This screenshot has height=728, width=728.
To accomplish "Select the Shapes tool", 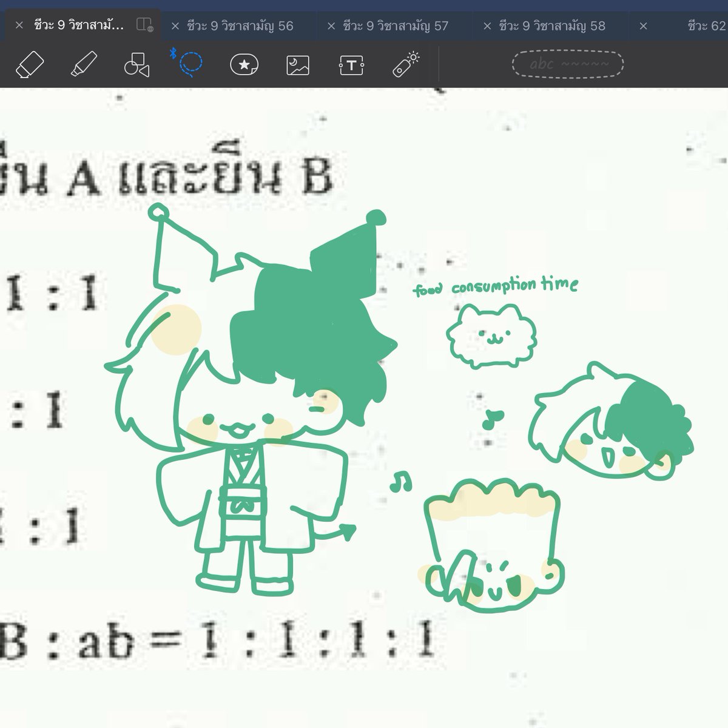I will click(136, 65).
